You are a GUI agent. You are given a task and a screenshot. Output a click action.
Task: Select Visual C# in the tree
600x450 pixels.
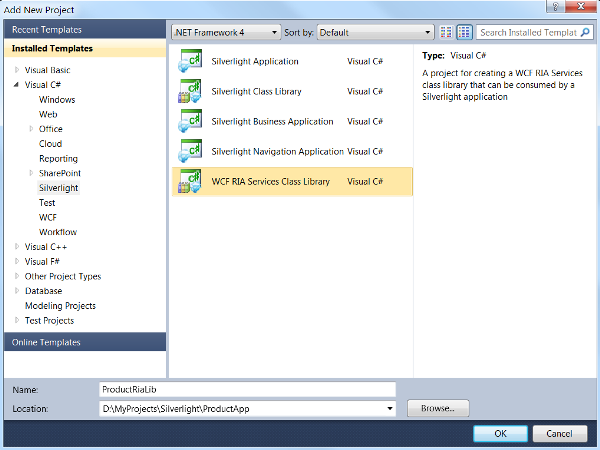42,85
